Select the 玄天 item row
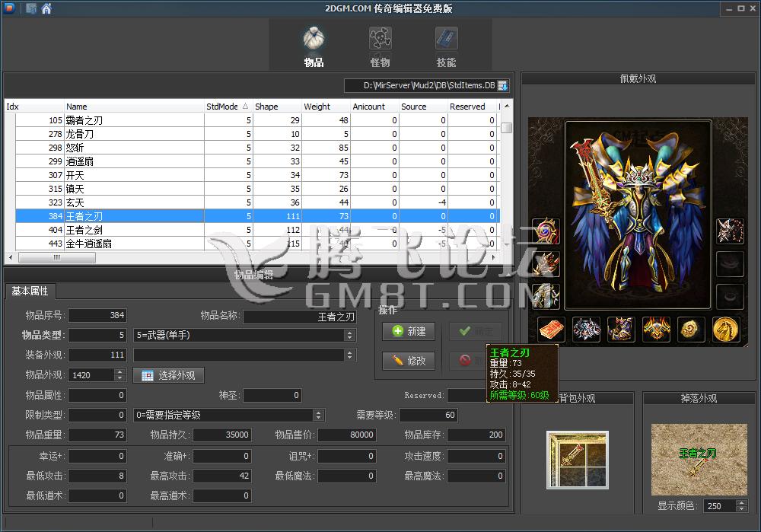The image size is (761, 532). click(257, 202)
